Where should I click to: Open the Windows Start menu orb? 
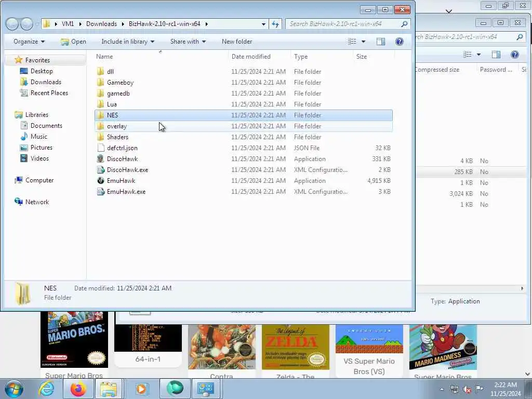pyautogui.click(x=14, y=389)
